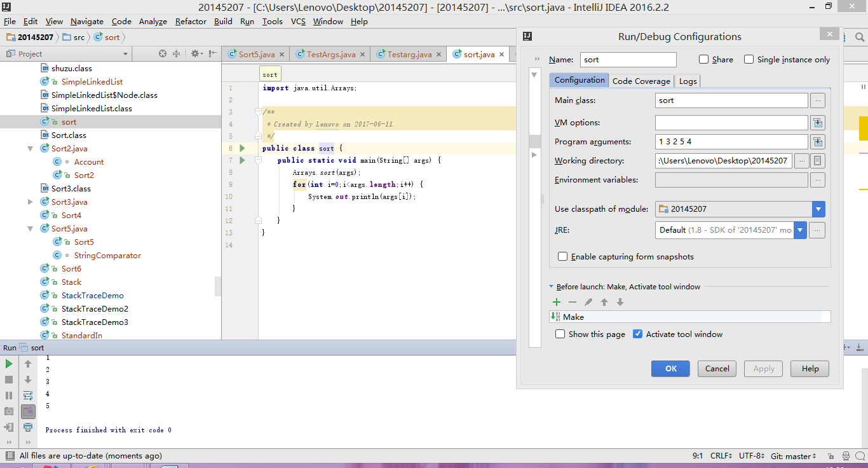The image size is (868, 468).
Task: Print the Run console output
Action: [x=28, y=427]
